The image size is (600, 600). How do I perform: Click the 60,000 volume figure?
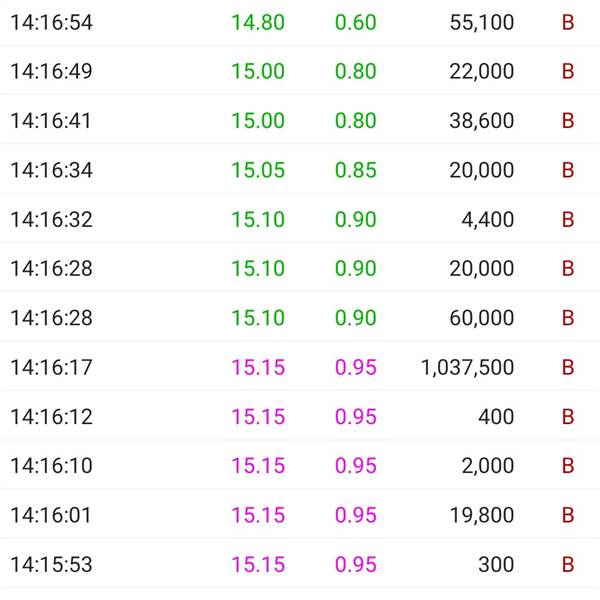point(482,318)
